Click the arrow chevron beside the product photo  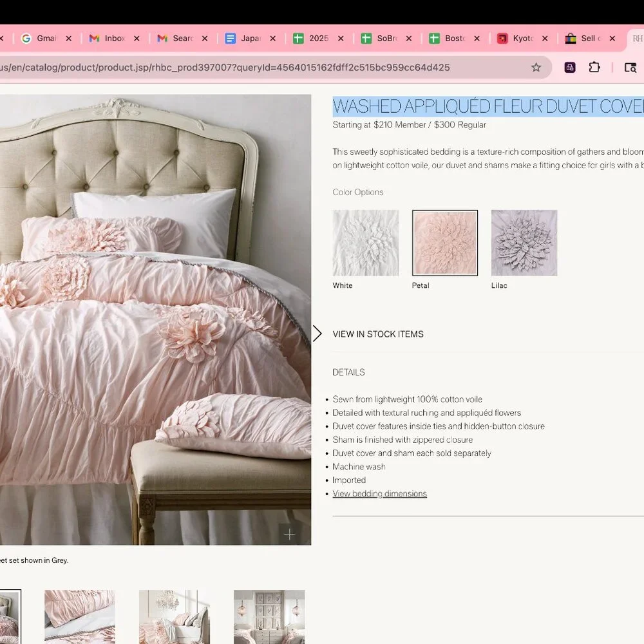click(317, 334)
